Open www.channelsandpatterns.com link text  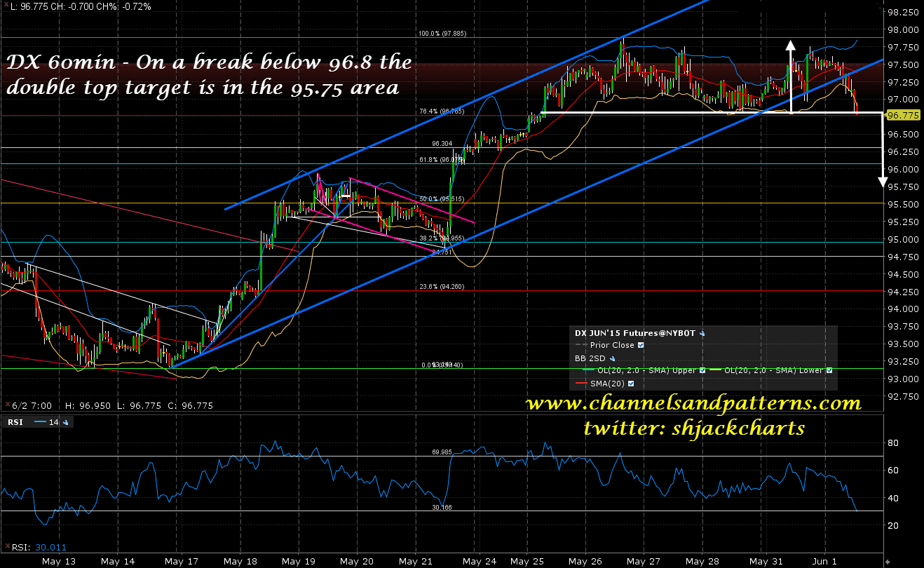[693, 403]
